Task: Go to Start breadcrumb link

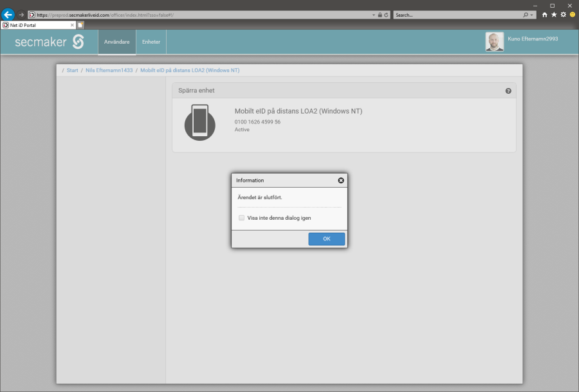Action: pos(72,70)
